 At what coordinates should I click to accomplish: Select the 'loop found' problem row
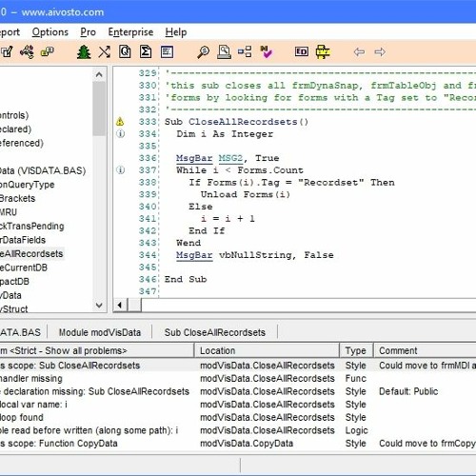[x=238, y=417]
